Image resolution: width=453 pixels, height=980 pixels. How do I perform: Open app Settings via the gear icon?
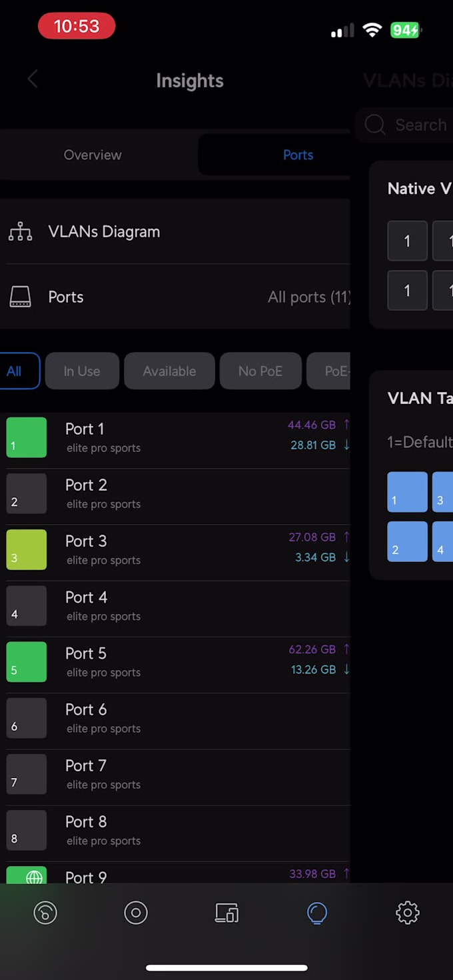pyautogui.click(x=408, y=913)
